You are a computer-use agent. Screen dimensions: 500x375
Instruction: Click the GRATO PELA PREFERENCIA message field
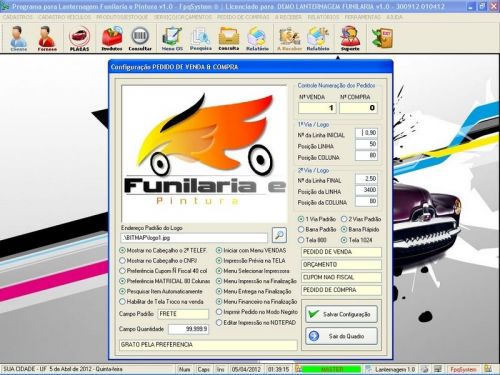[x=208, y=345]
